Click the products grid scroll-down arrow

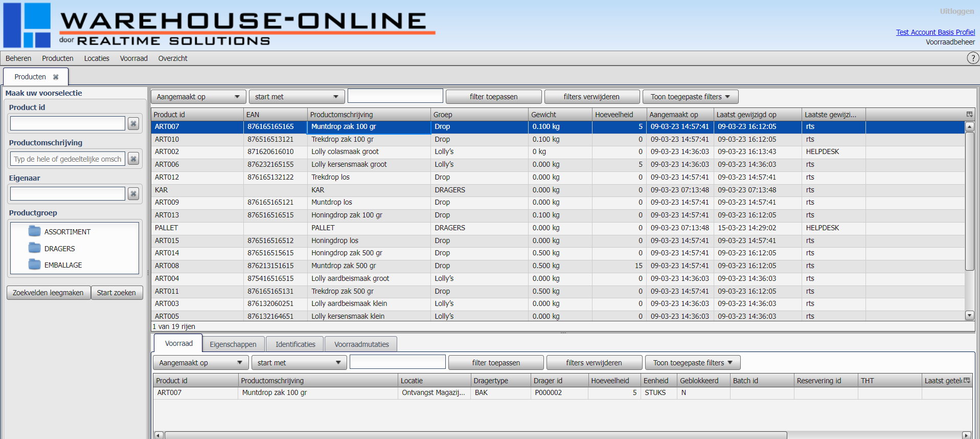point(969,316)
